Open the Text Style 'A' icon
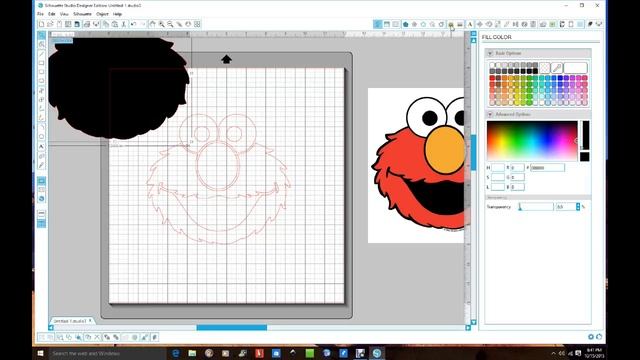The width and height of the screenshot is (640, 360). click(x=470, y=24)
